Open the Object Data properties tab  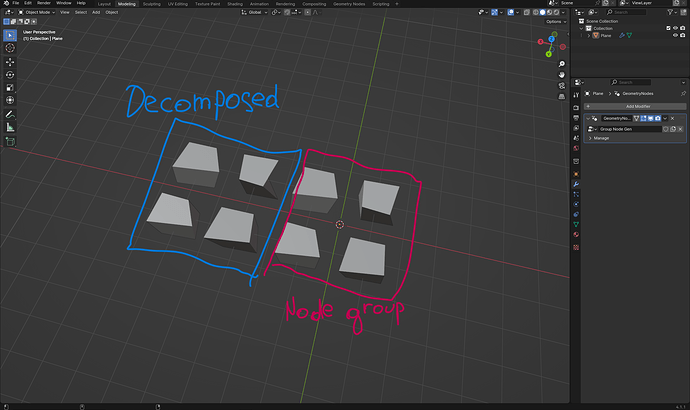(576, 224)
